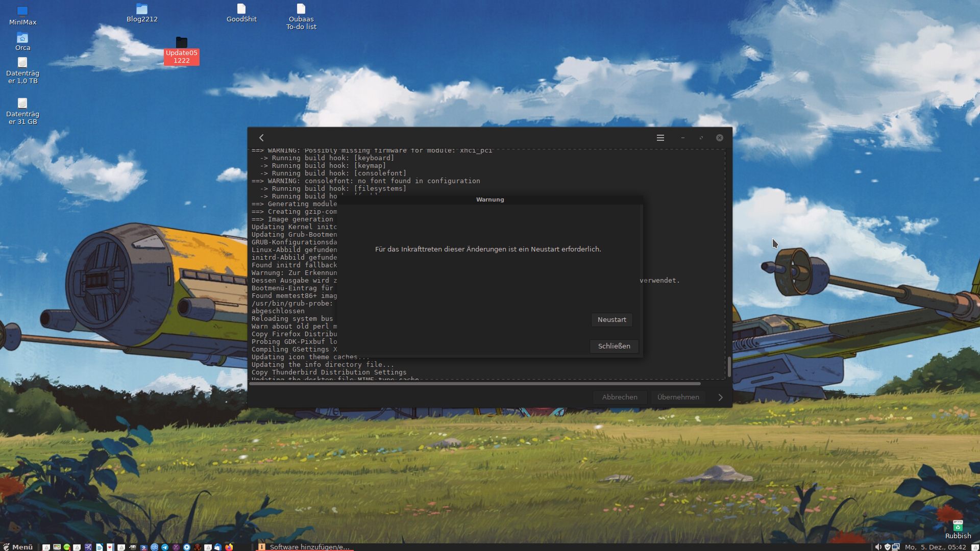The image size is (980, 551).
Task: Open the purple network graph launcher
Action: (88, 547)
